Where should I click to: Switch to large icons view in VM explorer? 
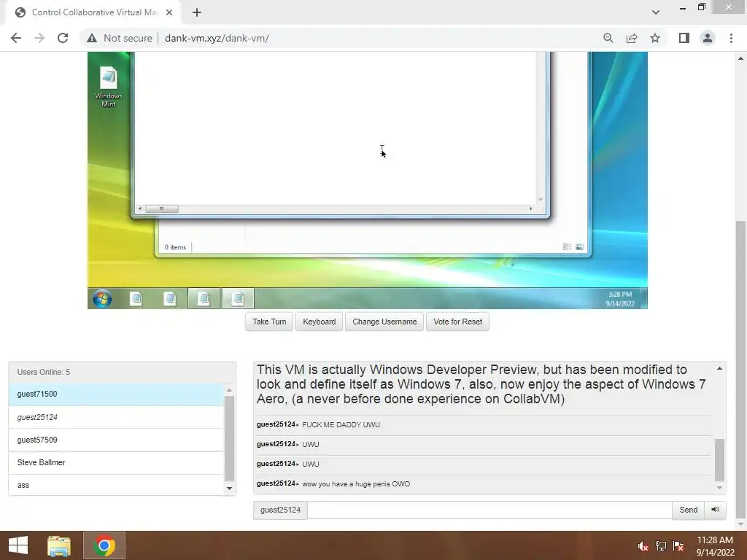pos(579,246)
